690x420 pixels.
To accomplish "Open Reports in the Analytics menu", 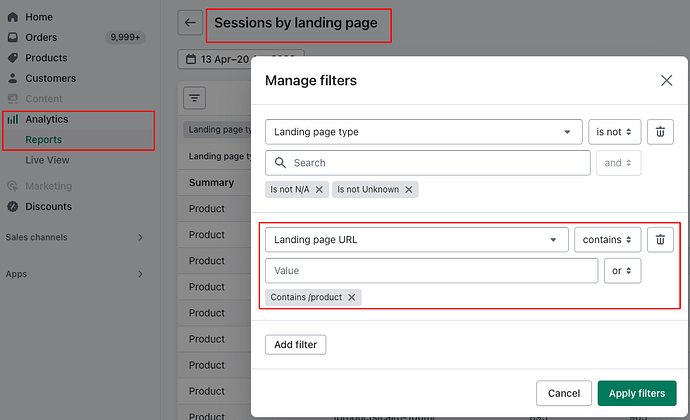I will [44, 140].
